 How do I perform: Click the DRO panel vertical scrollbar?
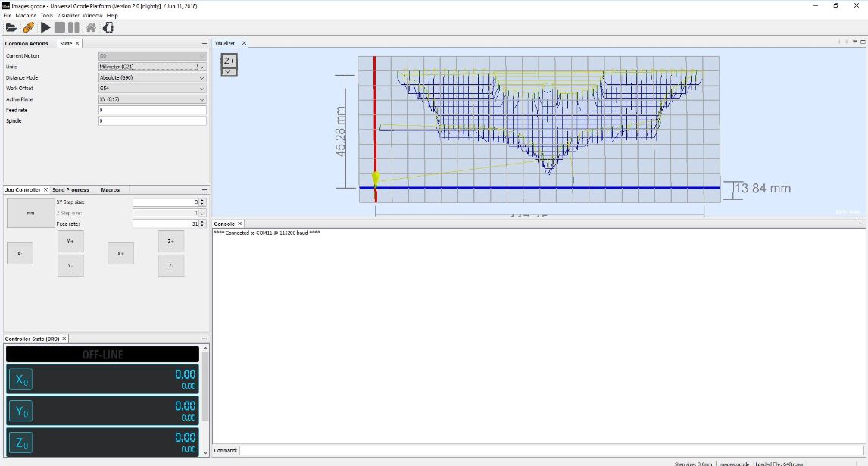click(205, 386)
